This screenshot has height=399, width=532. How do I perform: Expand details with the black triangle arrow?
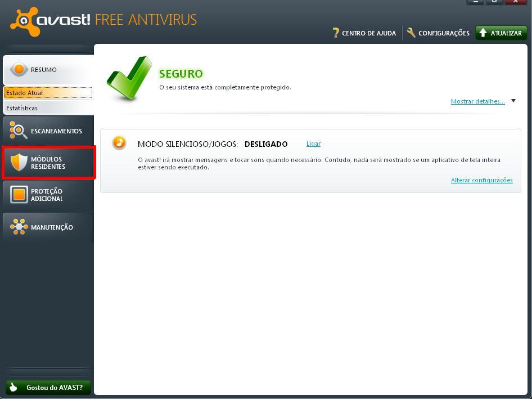pyautogui.click(x=513, y=101)
